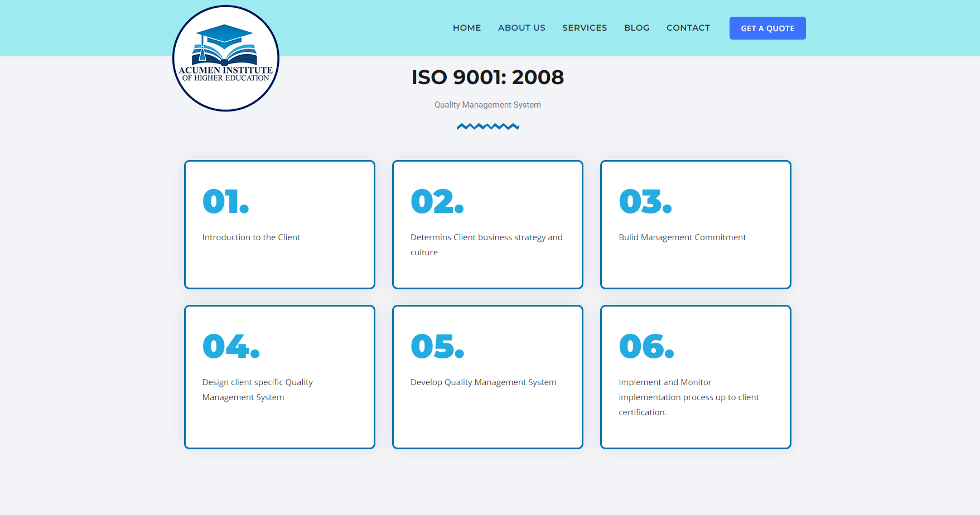The width and height of the screenshot is (980, 515).
Task: Select the 06. step number
Action: click(646, 347)
